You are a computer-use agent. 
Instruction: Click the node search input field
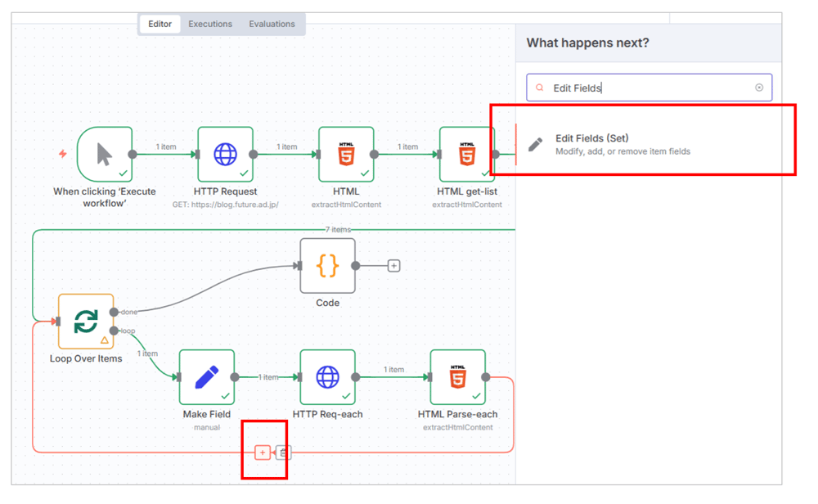pyautogui.click(x=646, y=88)
